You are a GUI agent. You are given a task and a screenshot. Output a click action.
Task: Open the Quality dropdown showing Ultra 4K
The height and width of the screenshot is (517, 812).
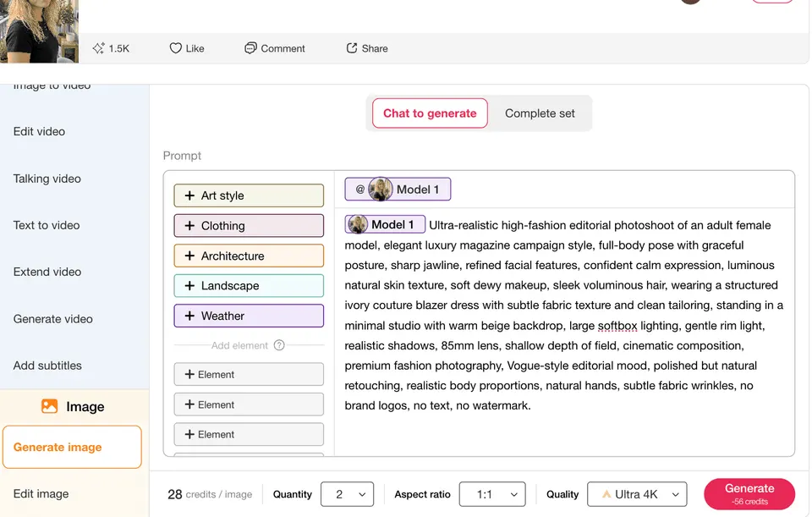click(x=637, y=494)
